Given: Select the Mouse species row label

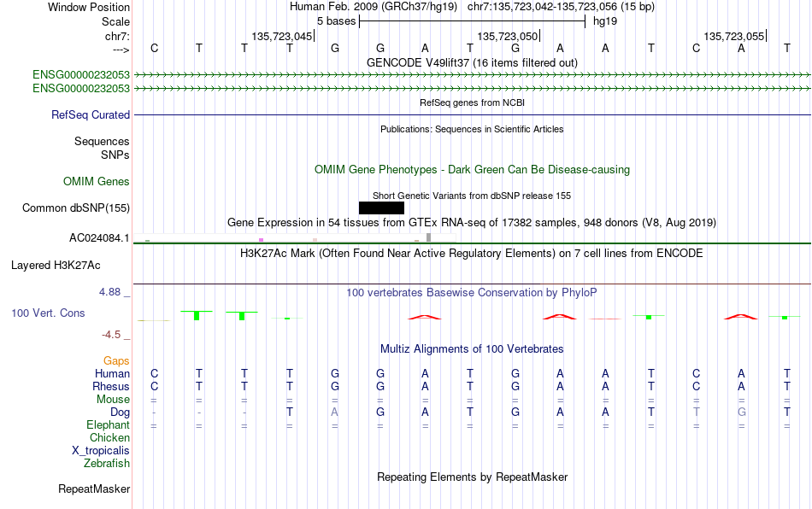Looking at the screenshot, I should click(x=113, y=400).
